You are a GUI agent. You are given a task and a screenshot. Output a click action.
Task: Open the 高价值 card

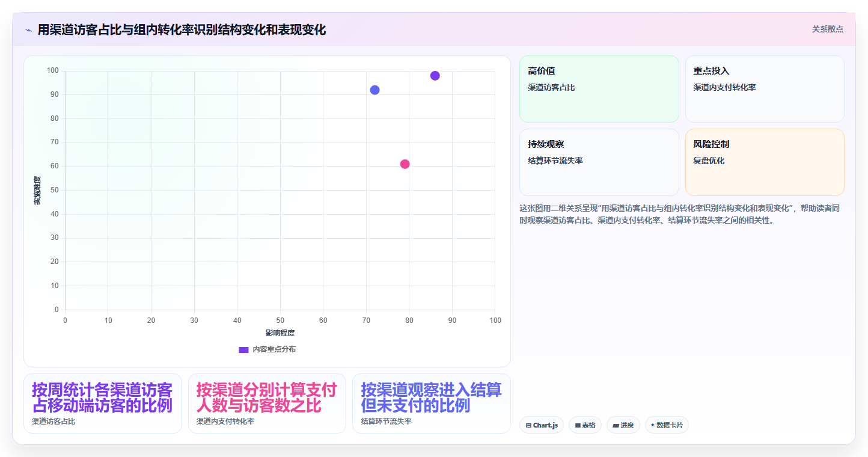click(599, 89)
